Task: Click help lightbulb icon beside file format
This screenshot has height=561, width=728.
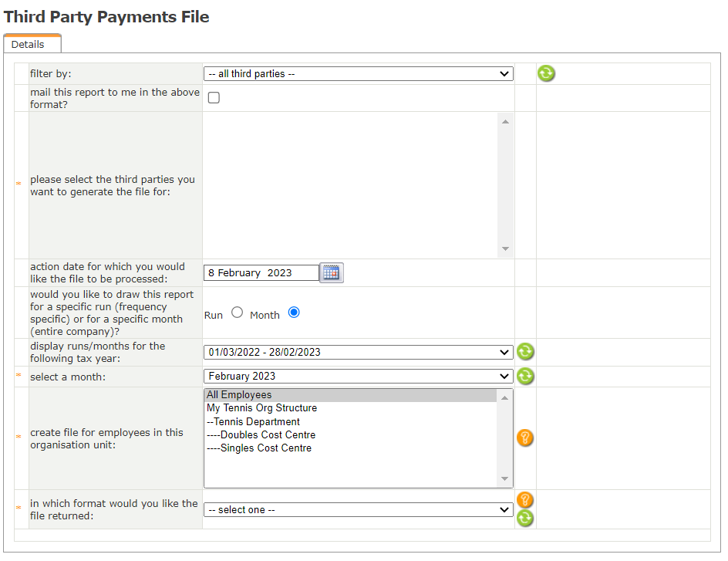Action: pos(525,500)
